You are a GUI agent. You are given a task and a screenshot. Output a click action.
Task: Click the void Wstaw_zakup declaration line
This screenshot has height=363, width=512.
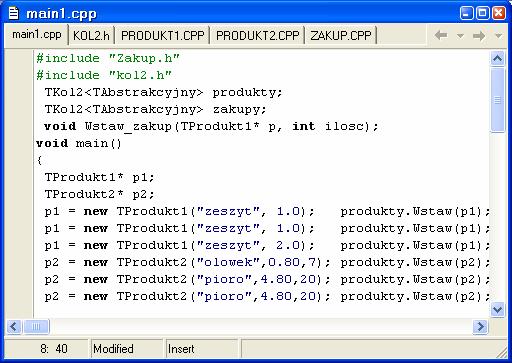211,126
